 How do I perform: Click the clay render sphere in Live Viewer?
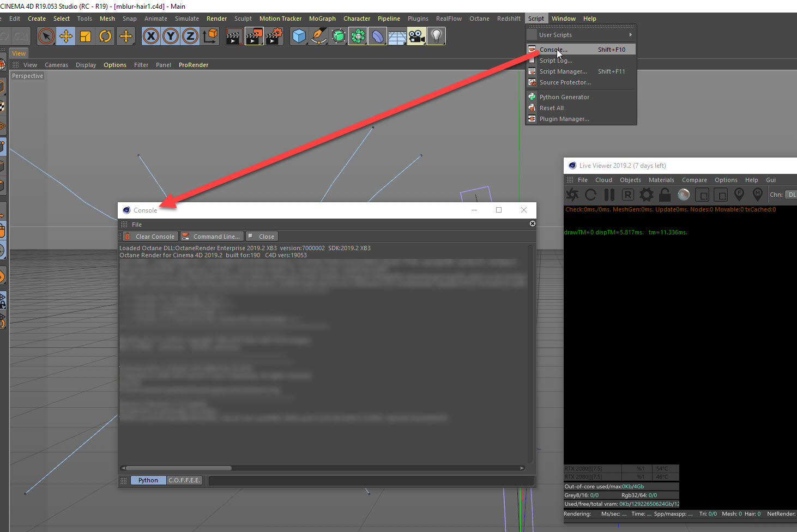pyautogui.click(x=684, y=195)
